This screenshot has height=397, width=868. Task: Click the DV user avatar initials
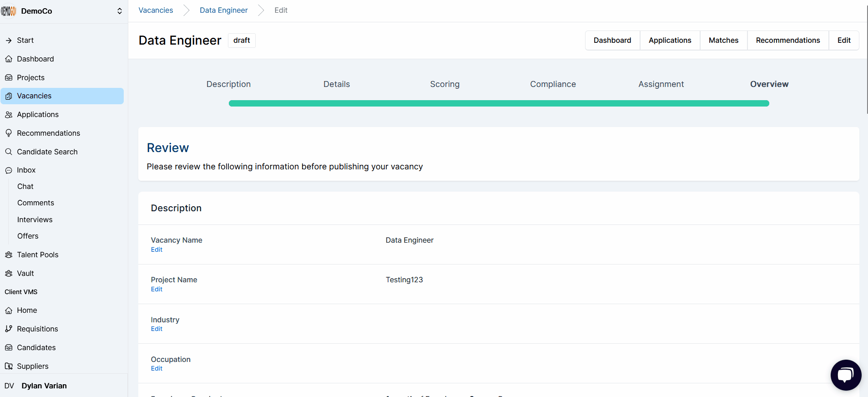(9, 386)
